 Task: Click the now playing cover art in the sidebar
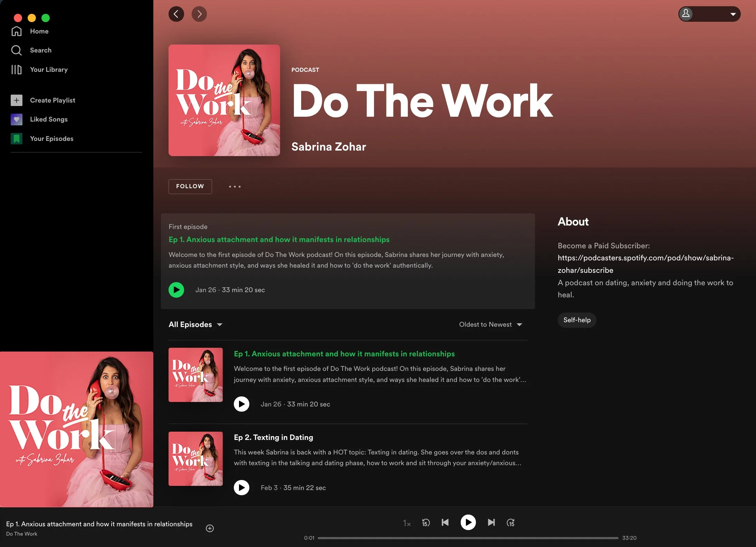point(77,429)
